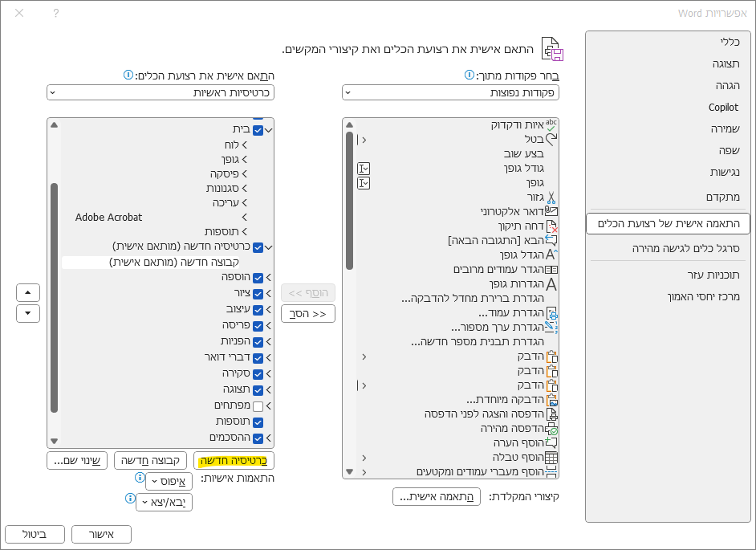Enable the מפתחים (Developer) tab checkbox
The image size is (756, 550).
(258, 406)
